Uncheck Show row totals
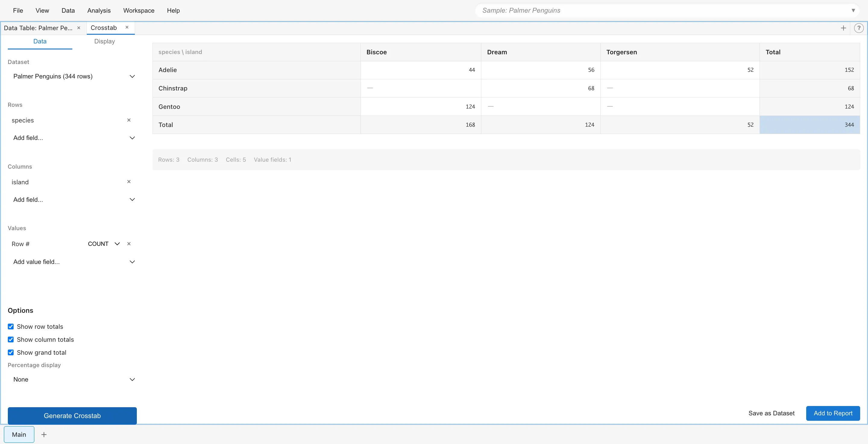868x444 pixels. coord(11,326)
